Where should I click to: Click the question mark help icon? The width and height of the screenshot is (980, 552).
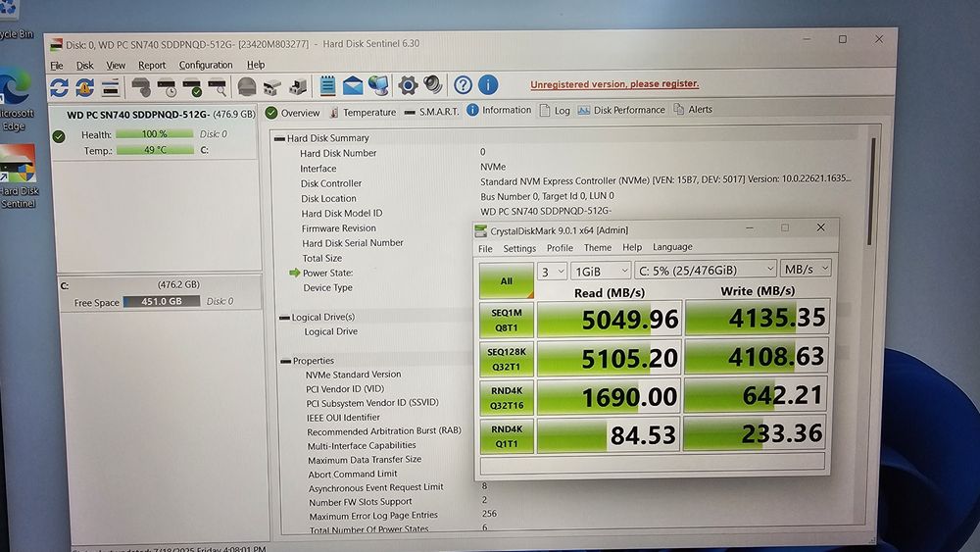coord(463,84)
